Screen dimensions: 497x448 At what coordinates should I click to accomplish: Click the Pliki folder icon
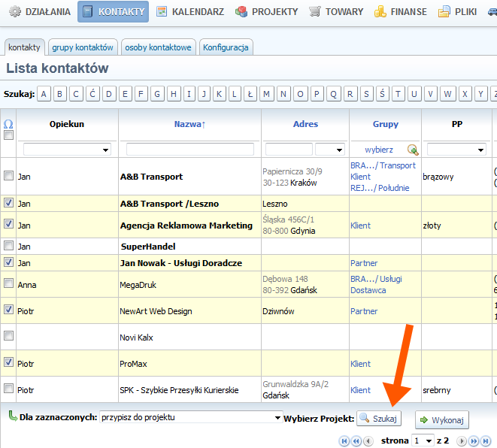point(444,12)
